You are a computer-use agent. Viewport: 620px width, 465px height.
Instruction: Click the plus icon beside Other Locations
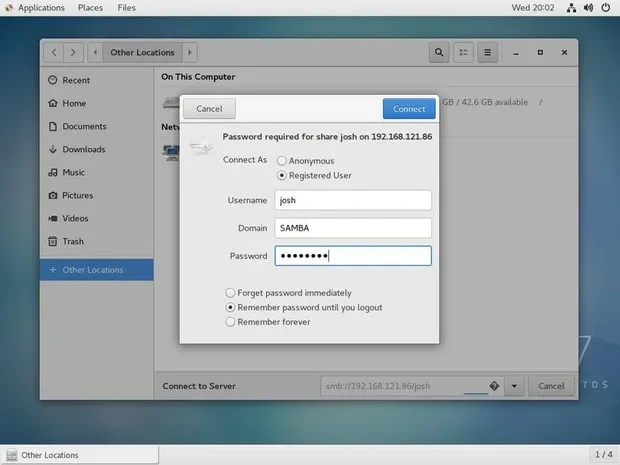pyautogui.click(x=53, y=270)
